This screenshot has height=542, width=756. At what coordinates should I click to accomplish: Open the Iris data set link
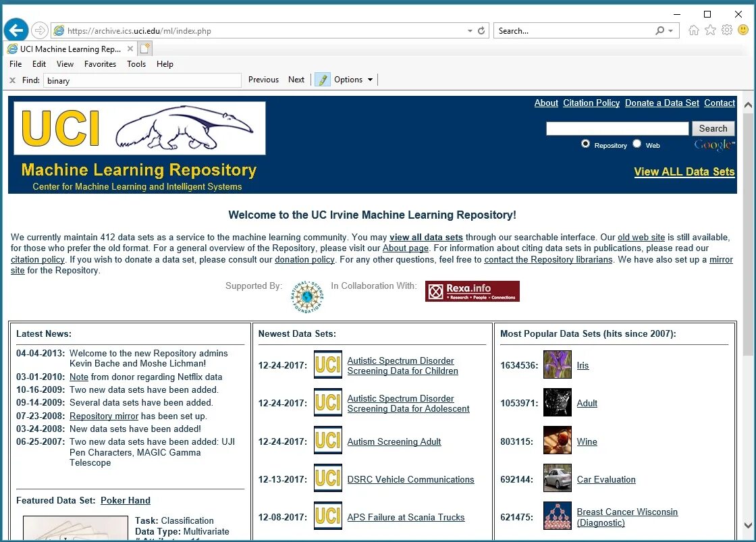[x=583, y=366]
